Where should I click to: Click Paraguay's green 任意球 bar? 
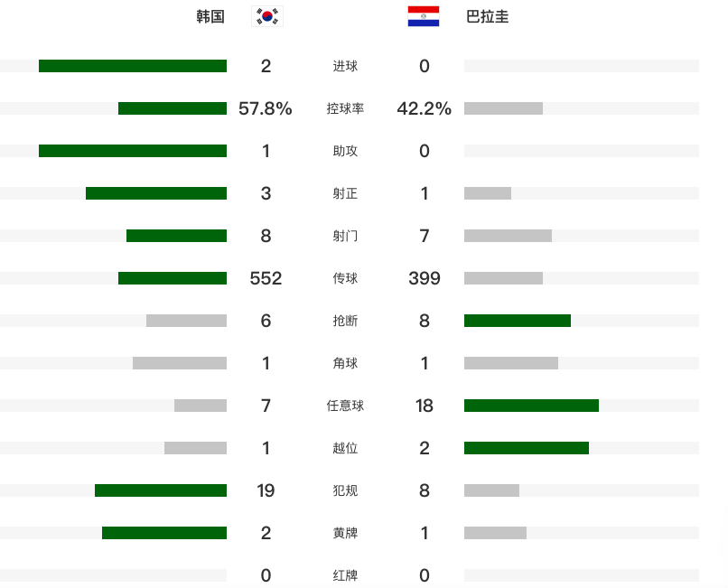531,406
